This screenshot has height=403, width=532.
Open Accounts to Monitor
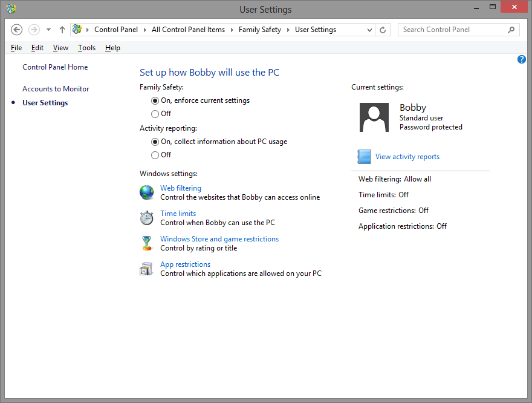56,89
